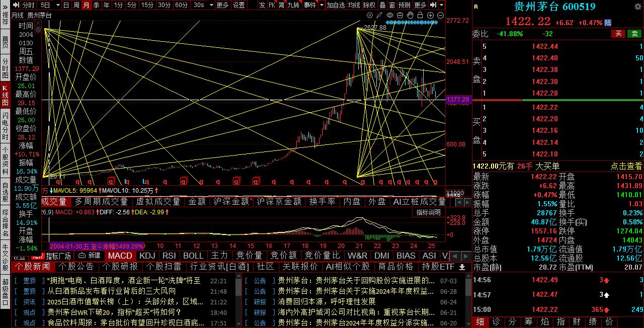Image resolution: width=644 pixels, height=328 pixels.
Task: Activate the hand pan tool icon
Action: (x=410, y=15)
